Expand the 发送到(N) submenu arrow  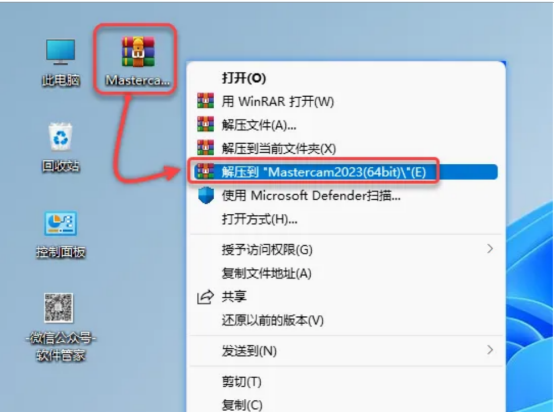coord(490,350)
